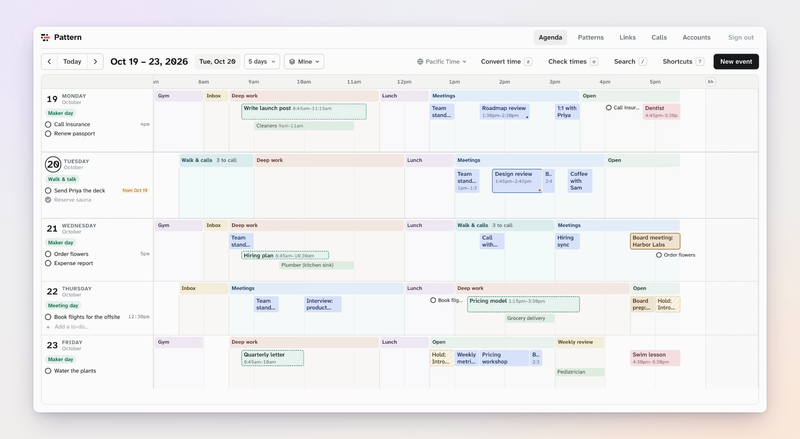Image resolution: width=800 pixels, height=439 pixels.
Task: Select the Tuesday 20 date circle
Action: point(53,164)
